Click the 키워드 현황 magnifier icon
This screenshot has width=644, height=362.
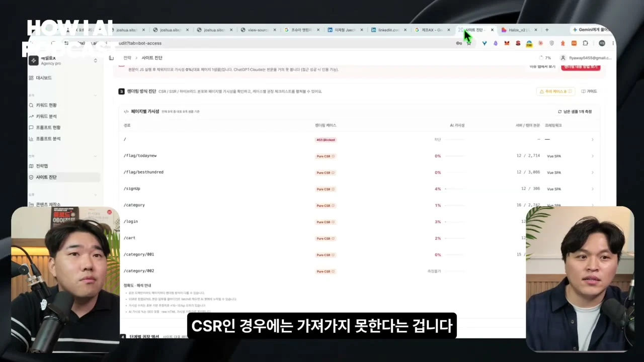coord(31,105)
